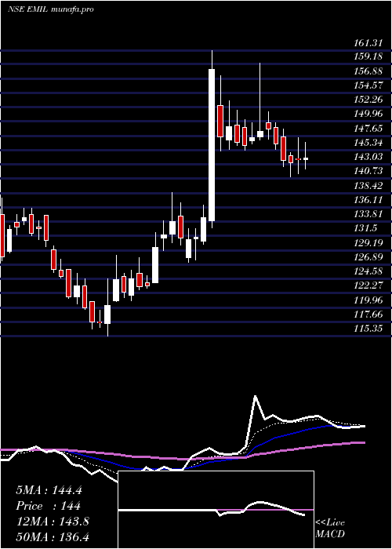This screenshot has width=392, height=549.
Task: Click the 138.42 price axis label
Action: click(368, 186)
